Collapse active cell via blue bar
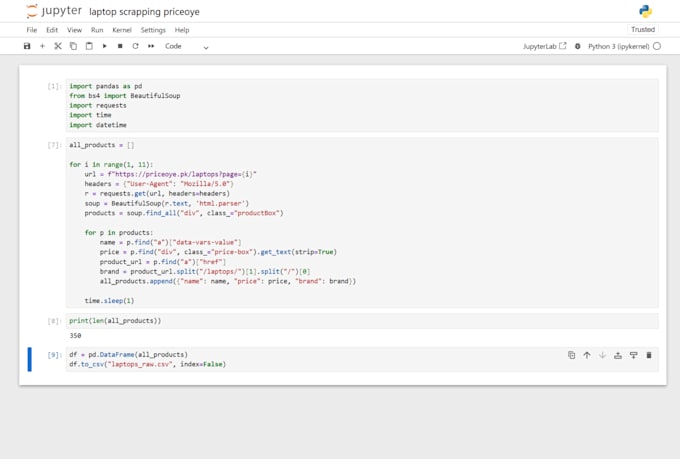680x459 pixels. click(x=29, y=359)
